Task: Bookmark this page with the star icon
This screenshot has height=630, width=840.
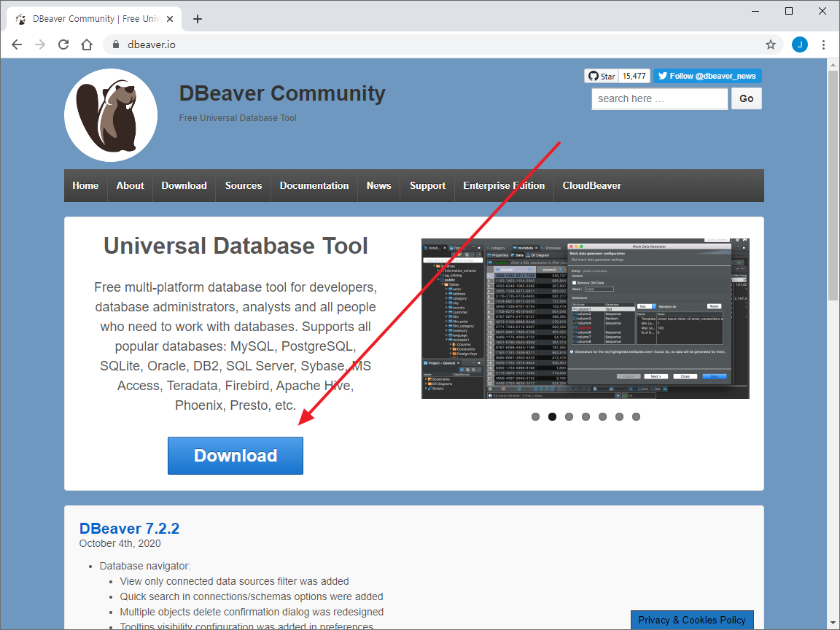Action: point(770,44)
